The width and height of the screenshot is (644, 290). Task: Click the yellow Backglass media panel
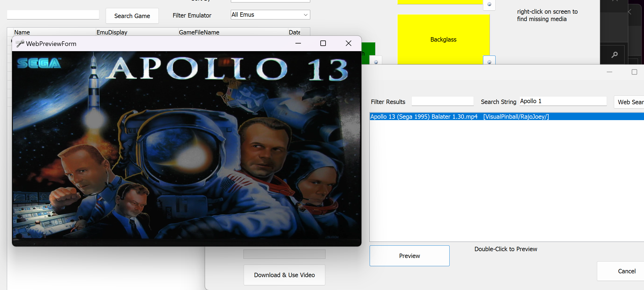[x=443, y=39]
